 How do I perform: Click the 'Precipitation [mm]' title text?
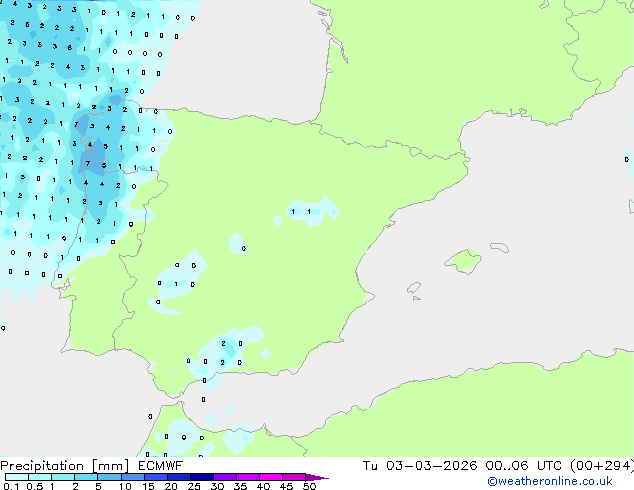point(65,466)
